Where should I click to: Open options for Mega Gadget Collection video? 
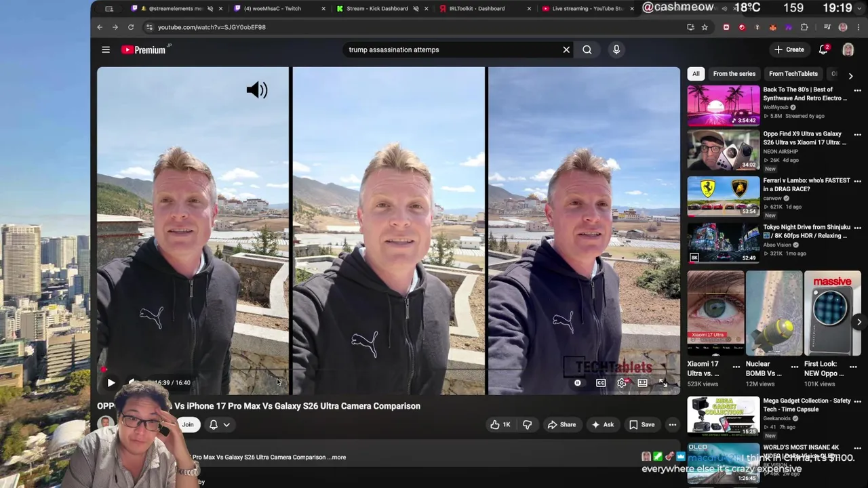click(857, 401)
